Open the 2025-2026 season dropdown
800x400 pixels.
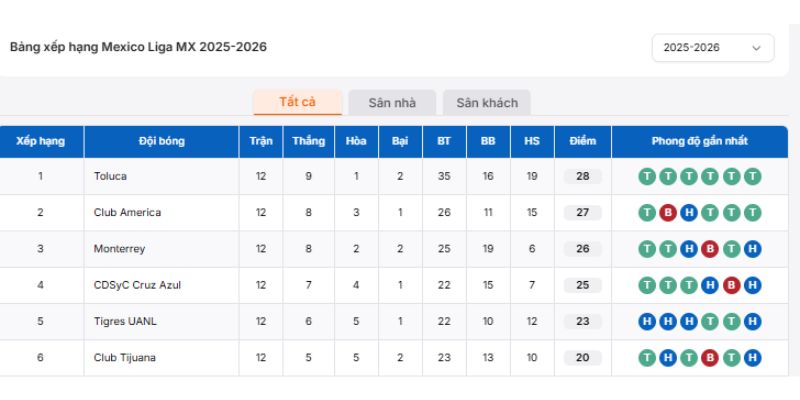(713, 47)
